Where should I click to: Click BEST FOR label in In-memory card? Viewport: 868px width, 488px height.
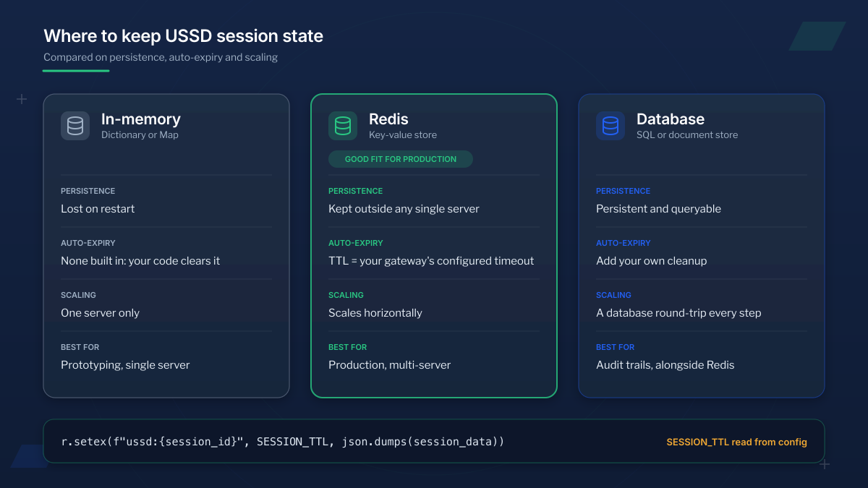(80, 347)
